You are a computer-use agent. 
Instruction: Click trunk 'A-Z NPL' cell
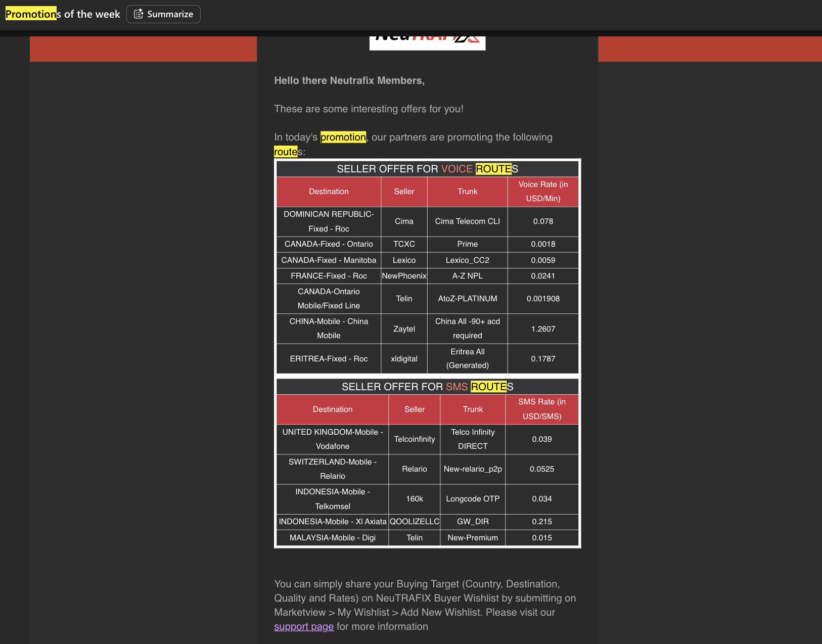tap(468, 276)
